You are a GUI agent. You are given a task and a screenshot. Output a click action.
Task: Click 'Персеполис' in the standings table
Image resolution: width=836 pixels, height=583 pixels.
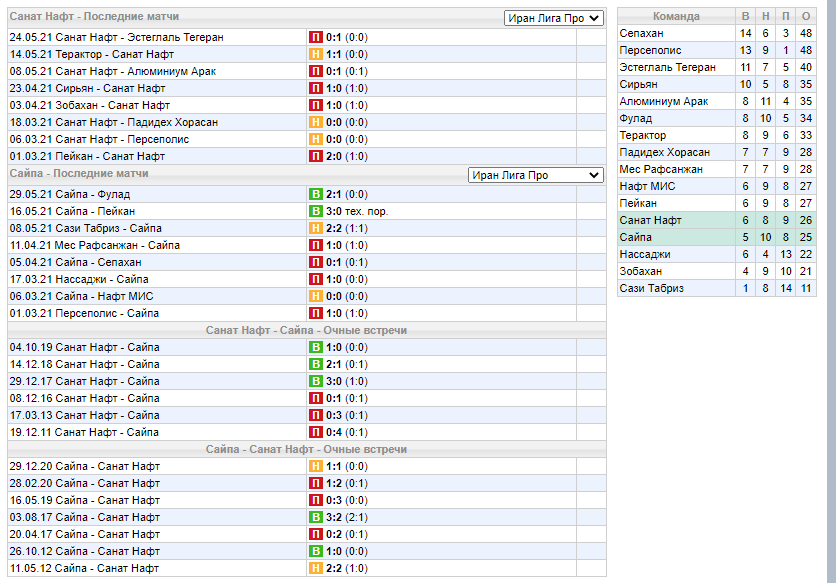click(x=650, y=51)
